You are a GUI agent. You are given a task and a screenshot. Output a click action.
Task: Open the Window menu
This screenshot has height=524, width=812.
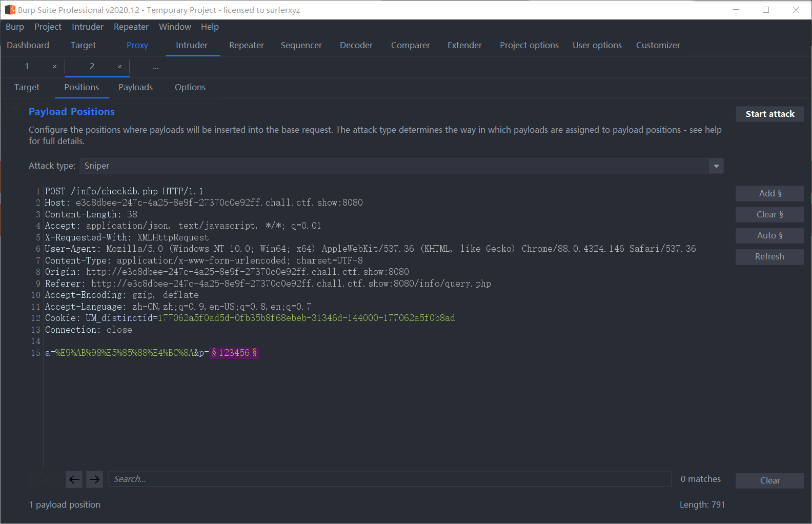pyautogui.click(x=175, y=27)
